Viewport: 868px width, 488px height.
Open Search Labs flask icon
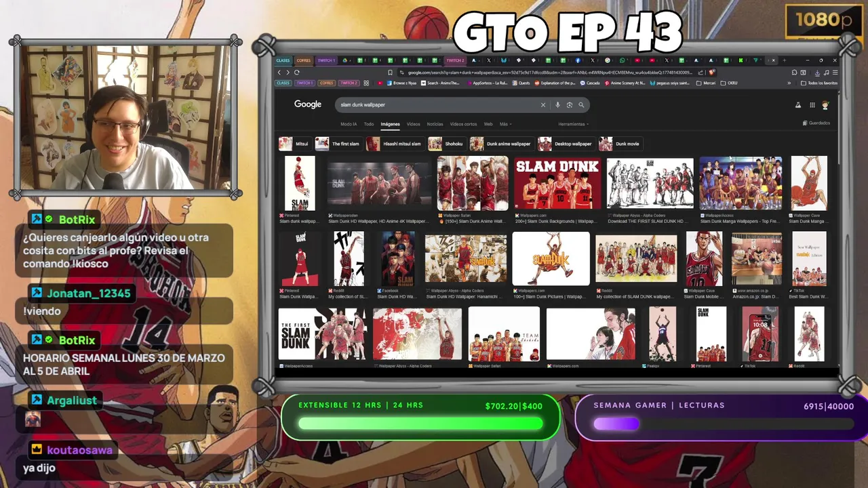797,105
